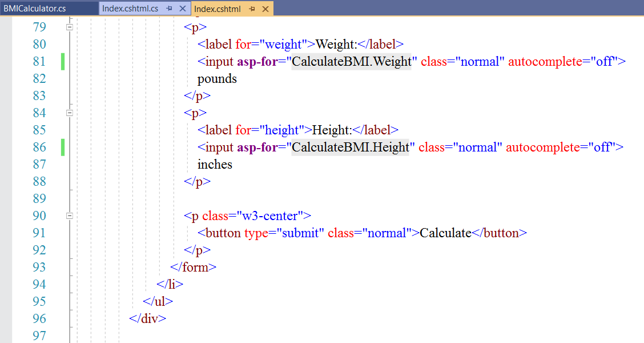Click the "w3-center" class value
Viewport: 644px width, 343px height.
click(x=270, y=216)
